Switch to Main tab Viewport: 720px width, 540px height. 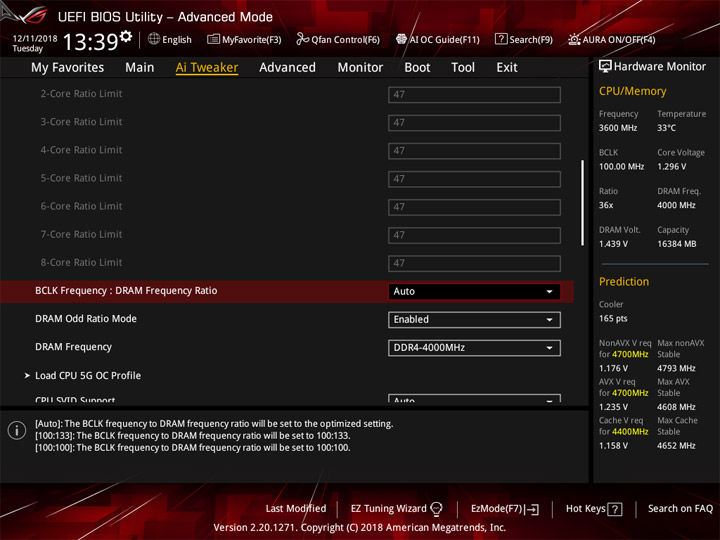click(x=140, y=68)
